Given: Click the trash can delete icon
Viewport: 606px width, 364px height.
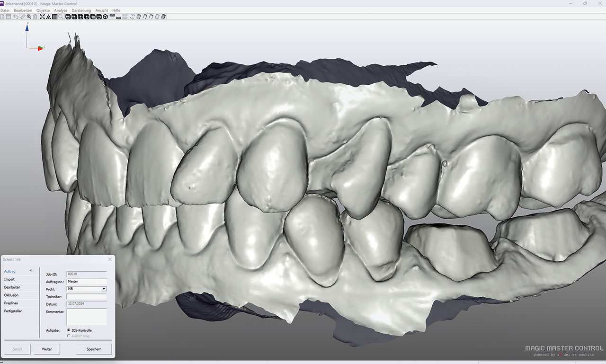Looking at the screenshot, I should (x=36, y=17).
